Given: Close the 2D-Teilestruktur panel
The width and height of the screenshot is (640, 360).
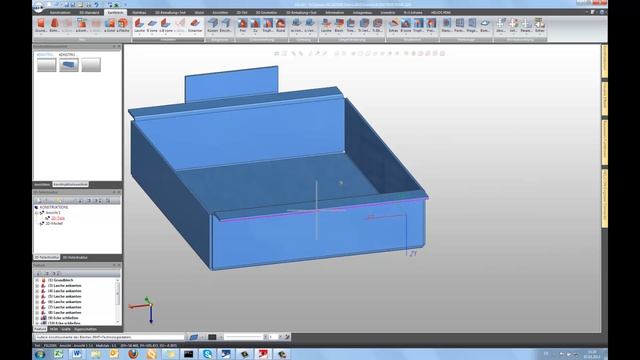Looking at the screenshot, I should [119, 192].
